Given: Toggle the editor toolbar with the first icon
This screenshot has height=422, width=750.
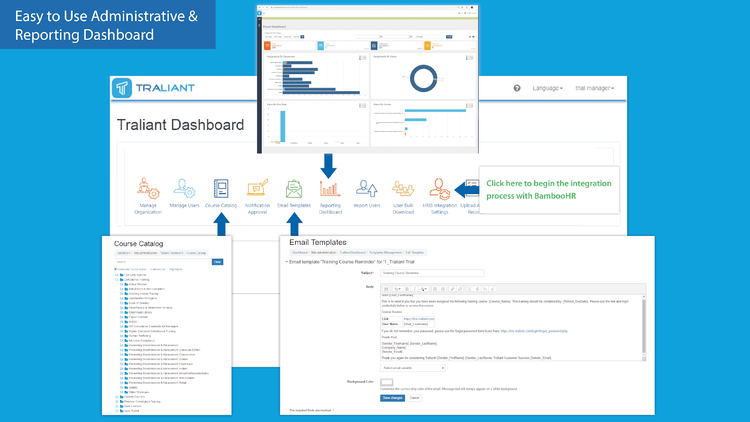Looking at the screenshot, I should tap(386, 289).
